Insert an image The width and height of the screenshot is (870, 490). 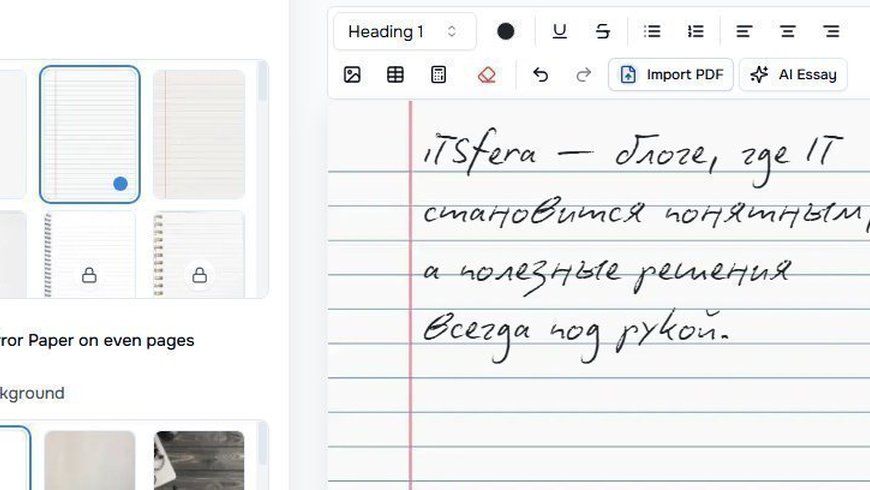352,74
